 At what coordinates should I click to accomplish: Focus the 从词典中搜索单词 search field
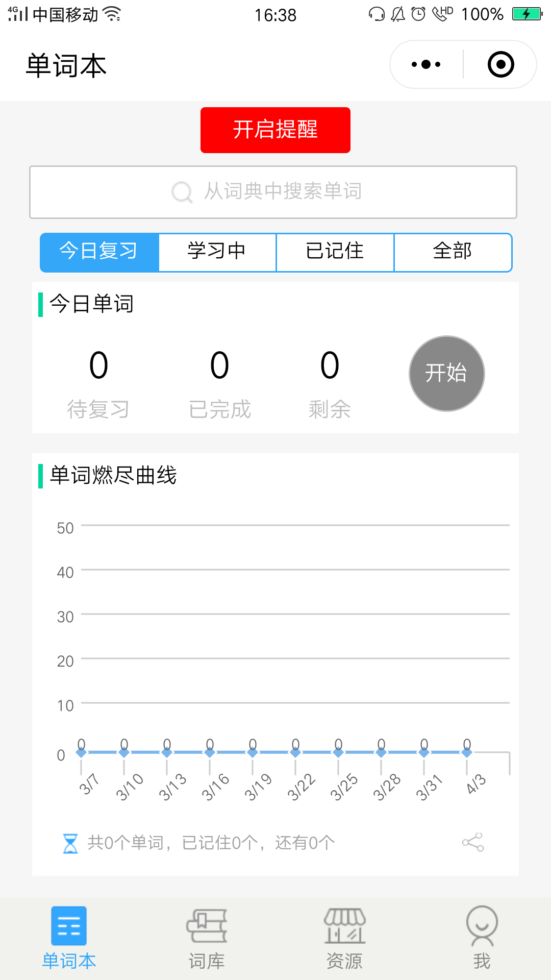click(273, 192)
